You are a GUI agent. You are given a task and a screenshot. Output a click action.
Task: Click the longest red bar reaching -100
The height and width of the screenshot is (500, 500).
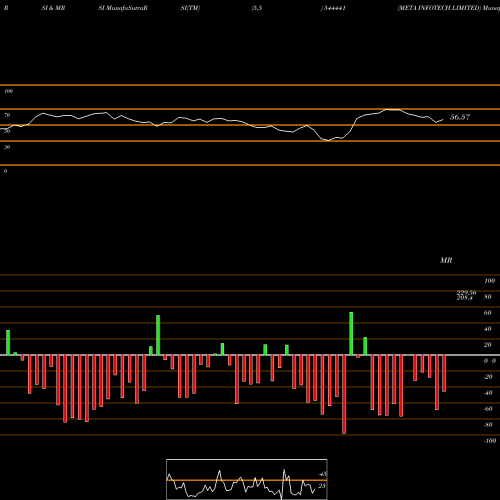344,394
